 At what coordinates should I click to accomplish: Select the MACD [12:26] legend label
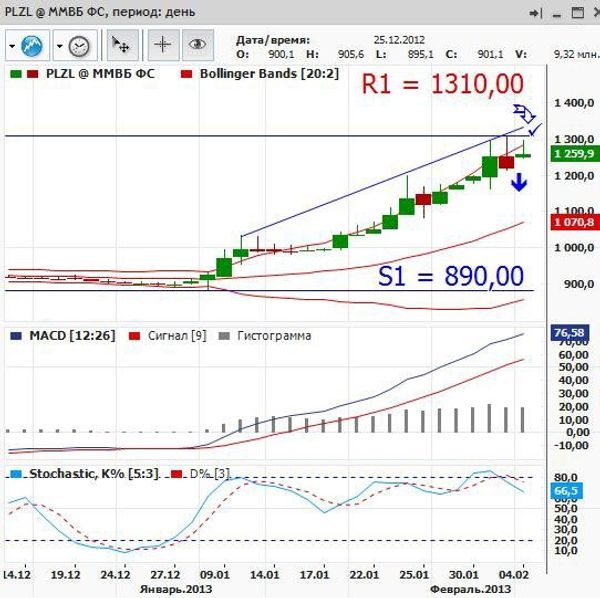pyautogui.click(x=72, y=336)
